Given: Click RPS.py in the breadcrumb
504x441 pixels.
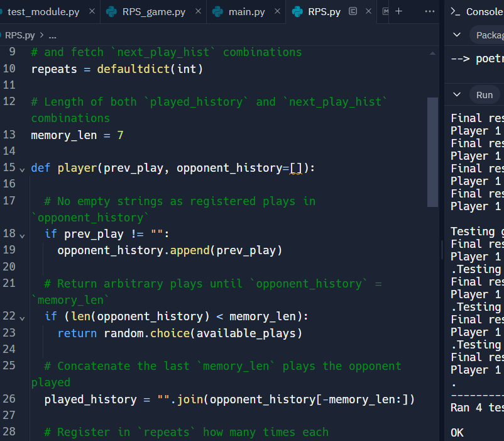Looking at the screenshot, I should [x=19, y=35].
